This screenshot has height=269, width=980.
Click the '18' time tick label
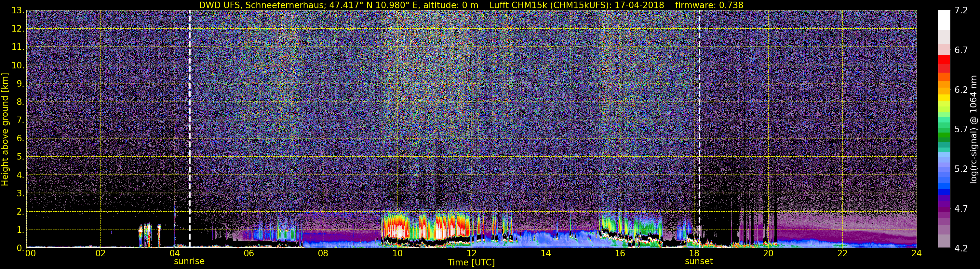[x=694, y=253]
